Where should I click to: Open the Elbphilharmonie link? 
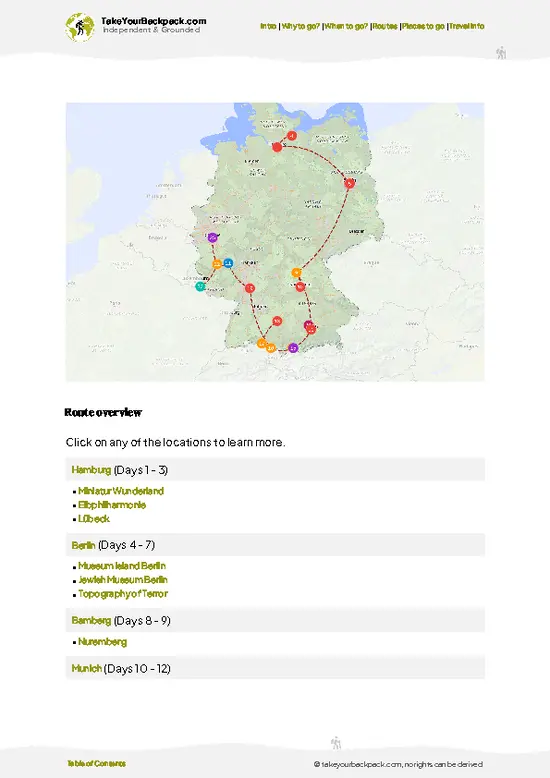click(112, 505)
